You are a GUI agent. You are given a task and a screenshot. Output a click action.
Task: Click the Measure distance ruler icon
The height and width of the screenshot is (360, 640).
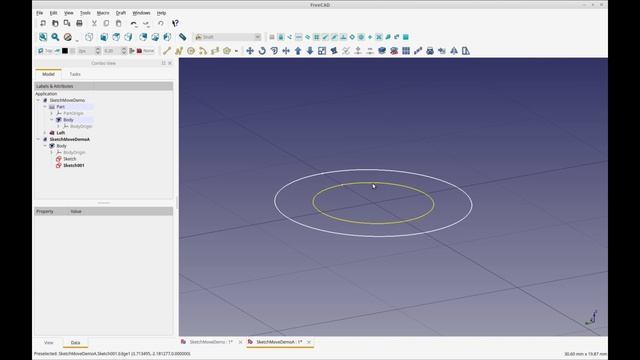coord(182,37)
